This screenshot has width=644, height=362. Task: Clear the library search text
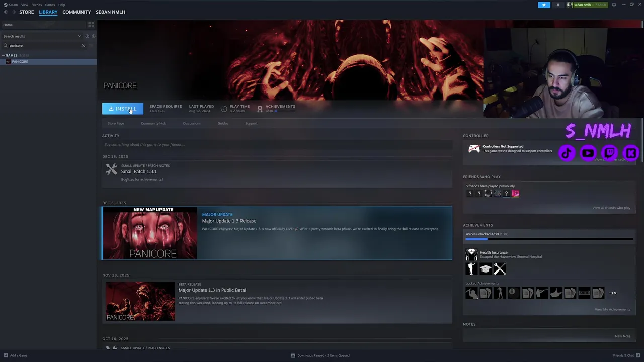point(84,46)
